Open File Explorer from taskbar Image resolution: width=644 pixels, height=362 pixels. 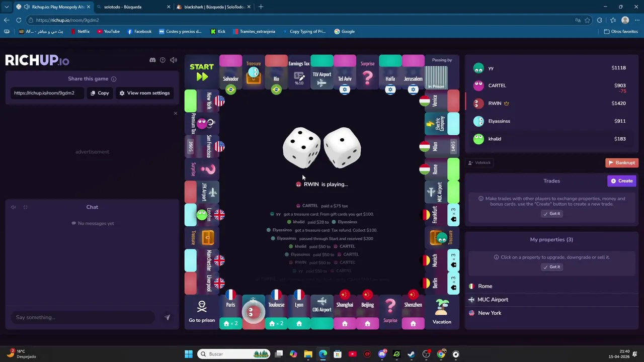[308, 354]
